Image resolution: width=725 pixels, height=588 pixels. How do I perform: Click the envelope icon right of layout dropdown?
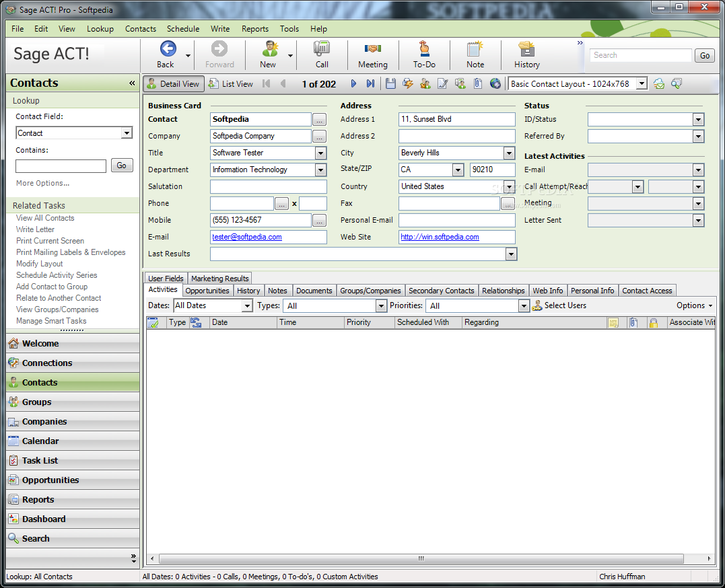point(659,83)
